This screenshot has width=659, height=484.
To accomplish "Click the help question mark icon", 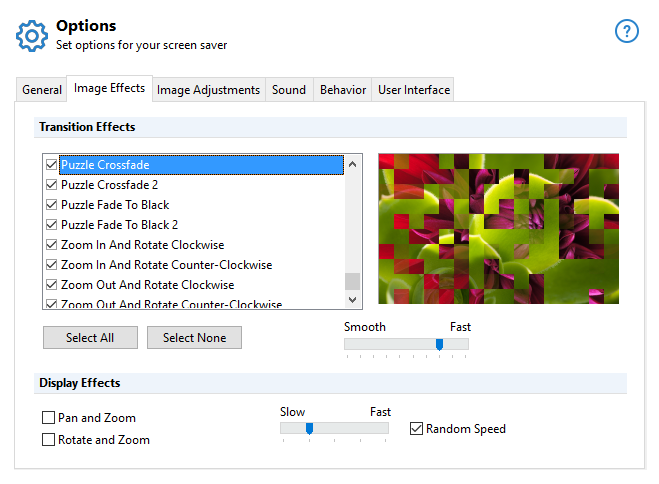I will coord(626,32).
